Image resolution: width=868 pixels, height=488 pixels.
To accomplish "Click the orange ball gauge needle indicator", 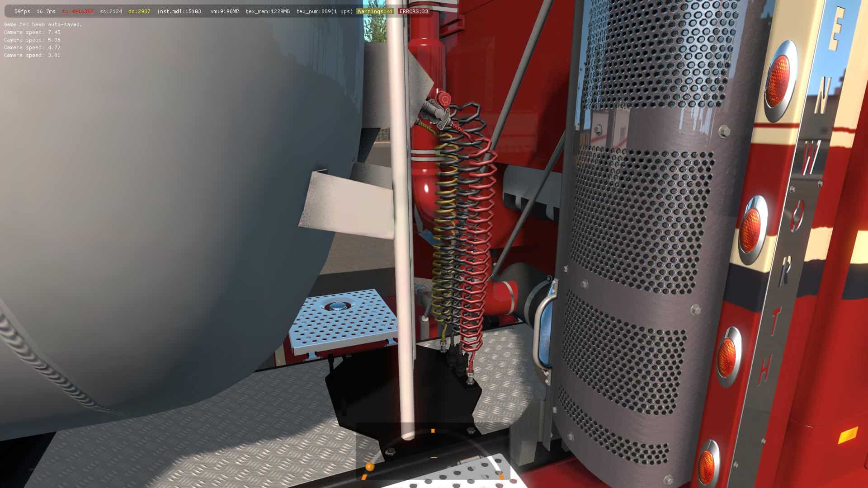I will (370, 466).
